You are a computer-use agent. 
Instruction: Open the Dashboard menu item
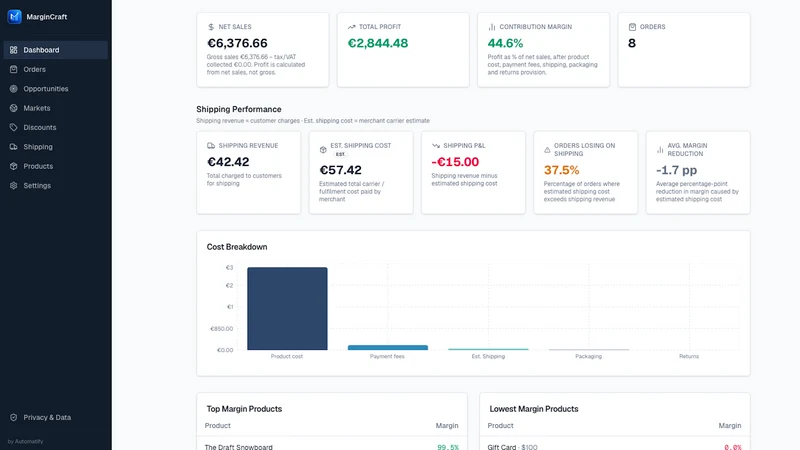click(56, 50)
